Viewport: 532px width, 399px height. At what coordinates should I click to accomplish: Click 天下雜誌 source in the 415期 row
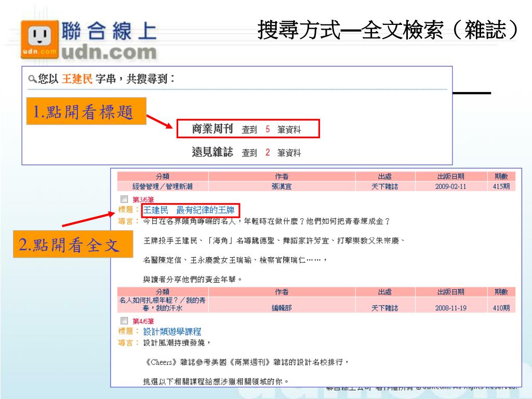pyautogui.click(x=385, y=187)
